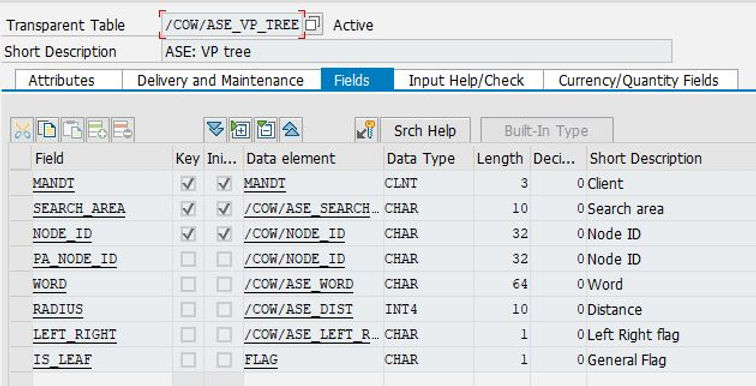This screenshot has height=386, width=756.
Task: Open the Delivery and Maintenance tab
Action: [x=220, y=80]
